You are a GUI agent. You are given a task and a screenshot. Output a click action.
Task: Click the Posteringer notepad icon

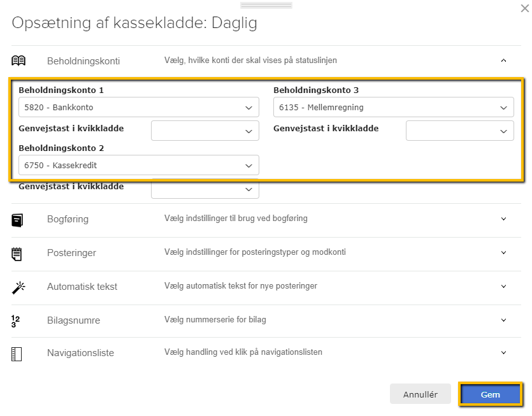coord(19,253)
